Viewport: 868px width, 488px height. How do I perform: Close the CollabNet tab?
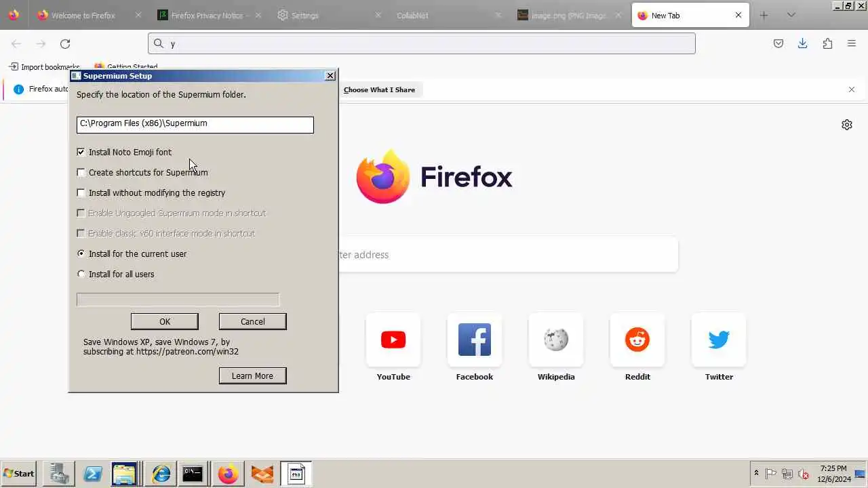click(x=498, y=15)
